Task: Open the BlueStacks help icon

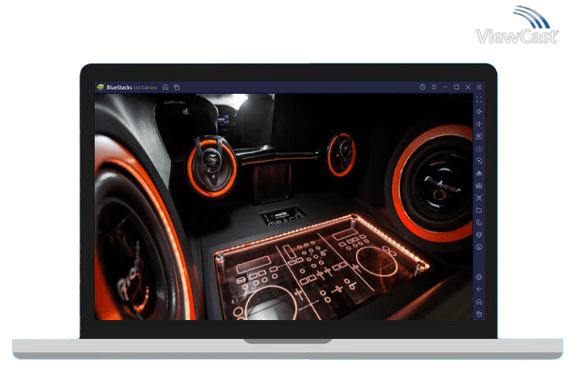Action: 422,87
